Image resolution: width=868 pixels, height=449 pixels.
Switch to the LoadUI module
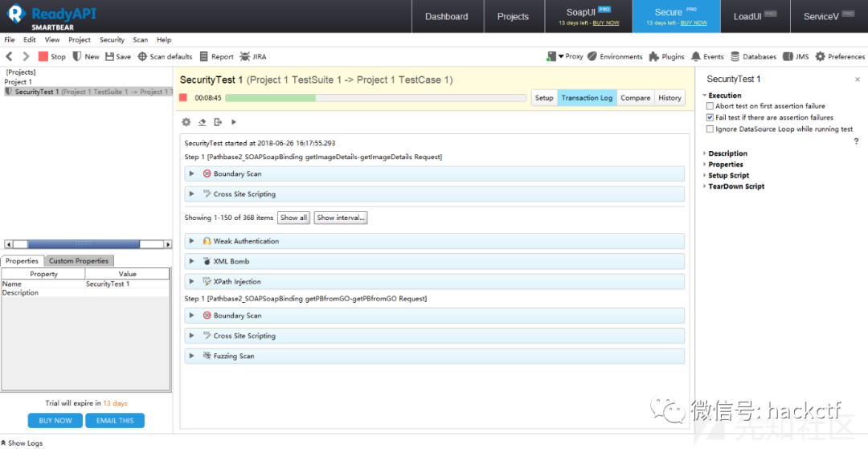755,17
